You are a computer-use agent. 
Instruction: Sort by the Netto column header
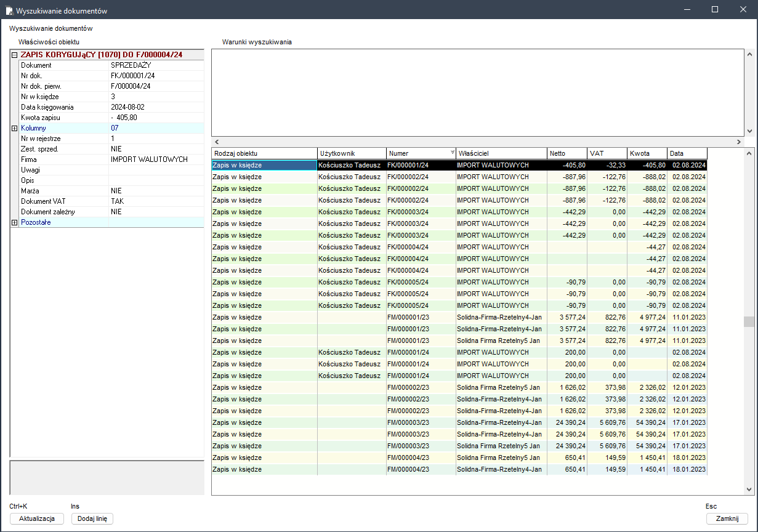click(x=567, y=153)
